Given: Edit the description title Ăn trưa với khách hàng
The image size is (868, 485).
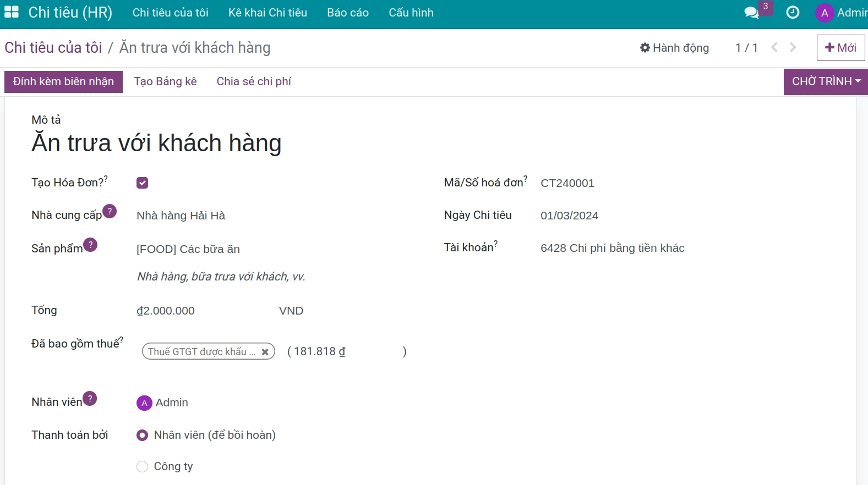Looking at the screenshot, I should point(156,143).
